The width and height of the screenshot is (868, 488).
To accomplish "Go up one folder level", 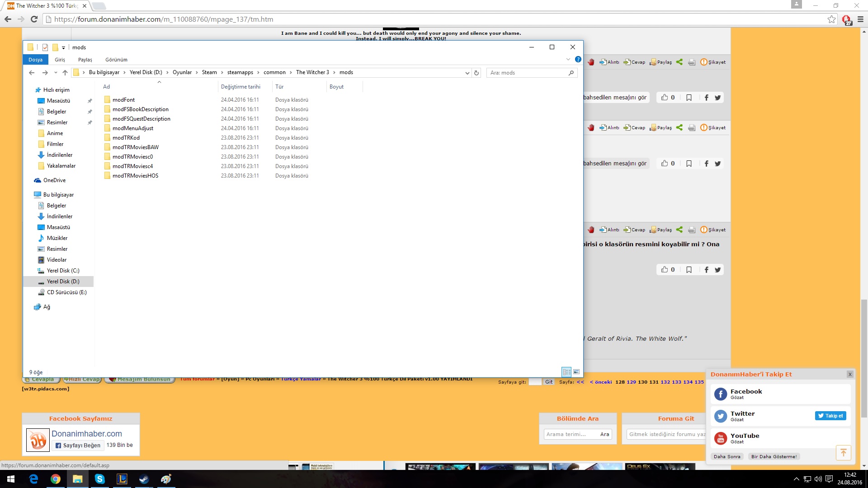I will click(x=65, y=73).
